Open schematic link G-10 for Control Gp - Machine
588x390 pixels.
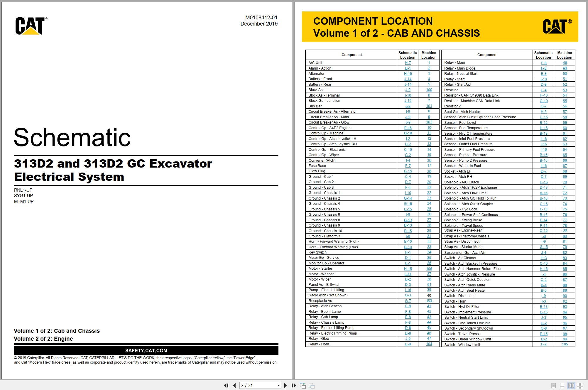coord(408,133)
